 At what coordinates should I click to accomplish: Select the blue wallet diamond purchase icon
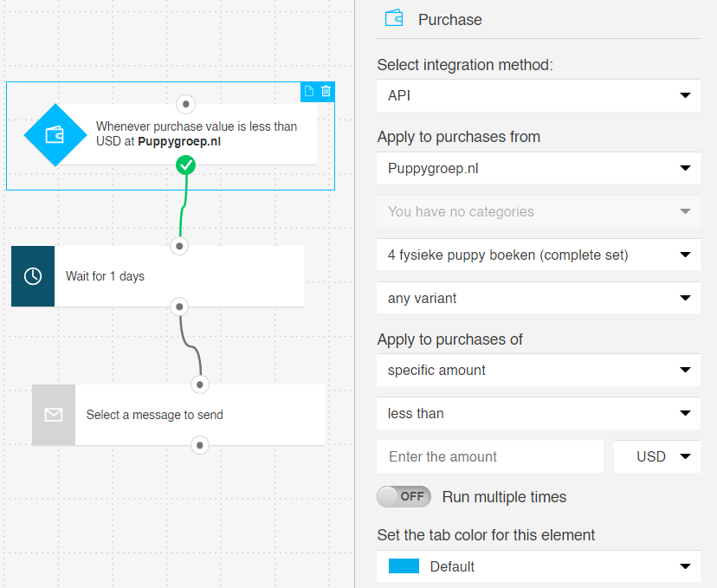55,135
